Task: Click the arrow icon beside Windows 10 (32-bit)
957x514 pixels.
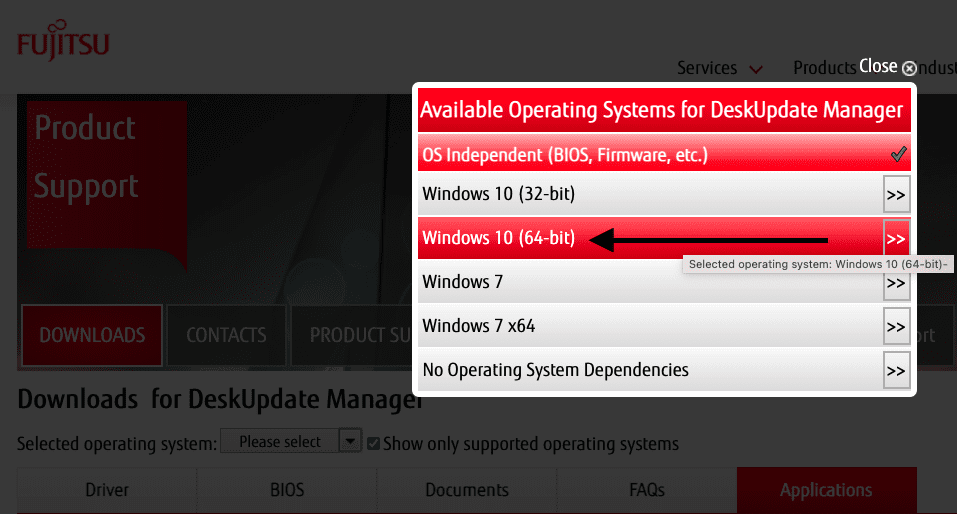Action: [896, 194]
